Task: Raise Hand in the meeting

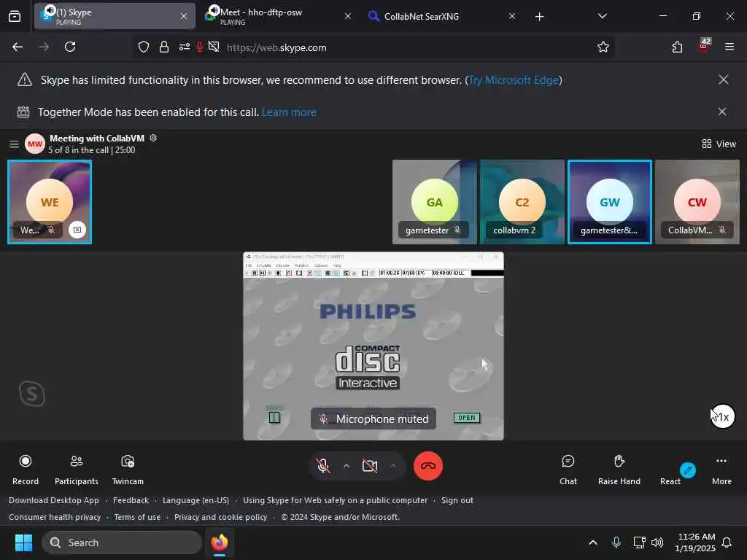Action: pyautogui.click(x=619, y=470)
